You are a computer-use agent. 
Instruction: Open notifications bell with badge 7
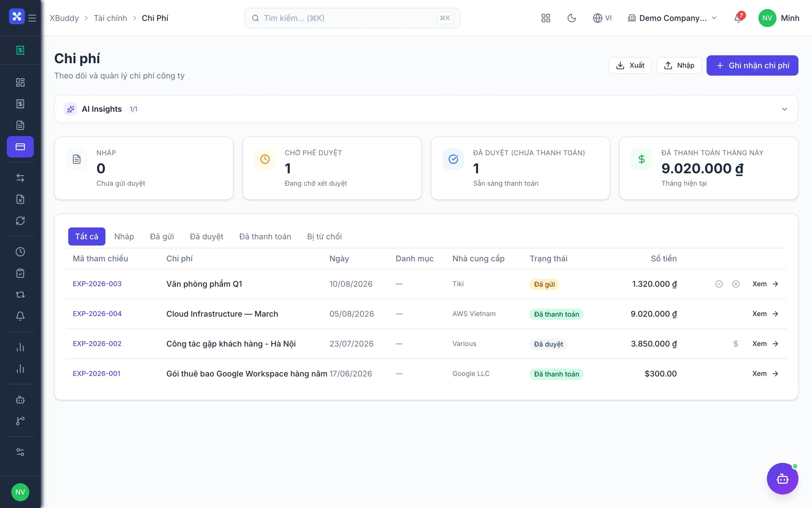(x=738, y=18)
